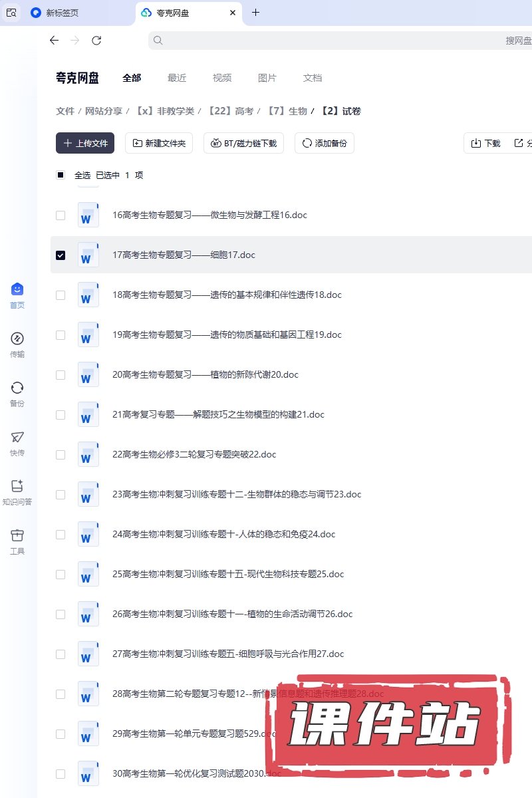
Task: Reload the page with browser refresh icon
Action: pyautogui.click(x=96, y=41)
